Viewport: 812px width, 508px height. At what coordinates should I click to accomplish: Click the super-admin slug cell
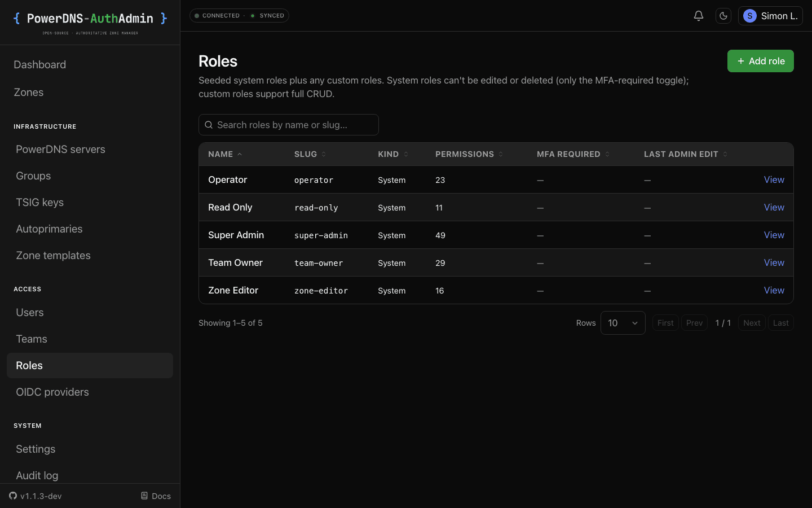pyautogui.click(x=321, y=235)
